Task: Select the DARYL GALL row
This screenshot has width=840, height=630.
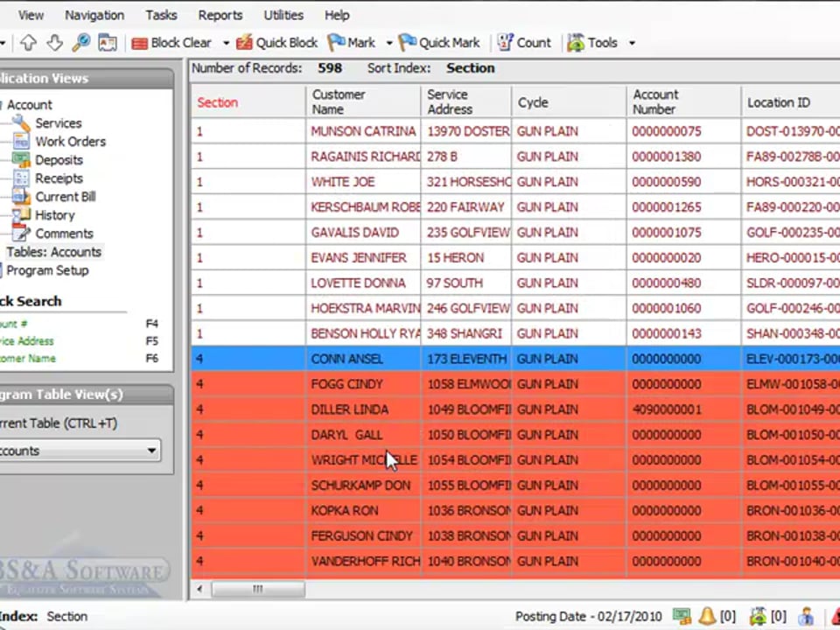Action: coord(515,435)
